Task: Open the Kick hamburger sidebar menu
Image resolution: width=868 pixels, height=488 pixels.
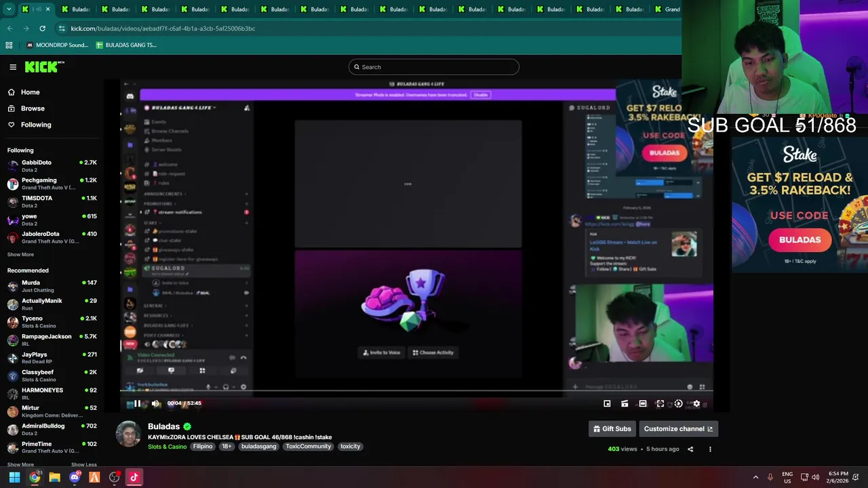Action: [x=13, y=66]
